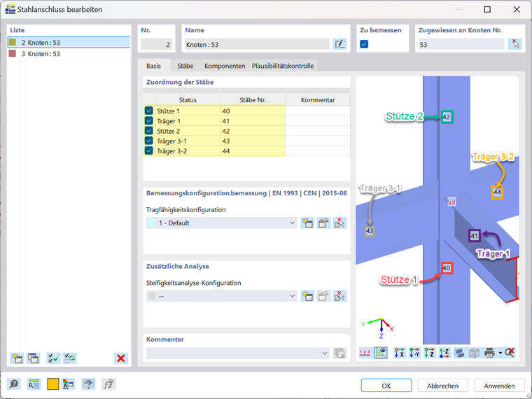Click the Stäbe Nr. column header
Screen dimensions: 532x399
253,99
